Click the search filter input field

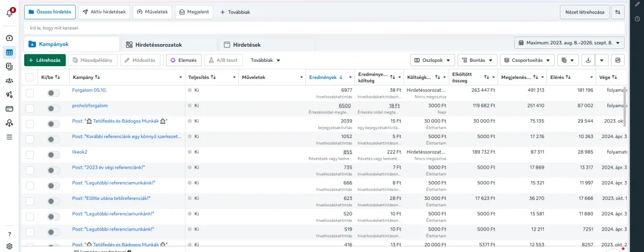pyautogui.click(x=324, y=27)
